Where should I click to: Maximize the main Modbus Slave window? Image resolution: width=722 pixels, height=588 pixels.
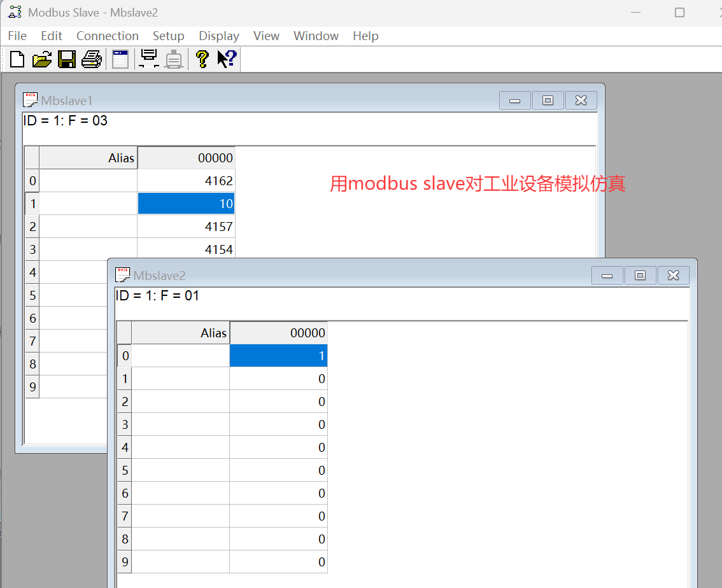click(679, 13)
